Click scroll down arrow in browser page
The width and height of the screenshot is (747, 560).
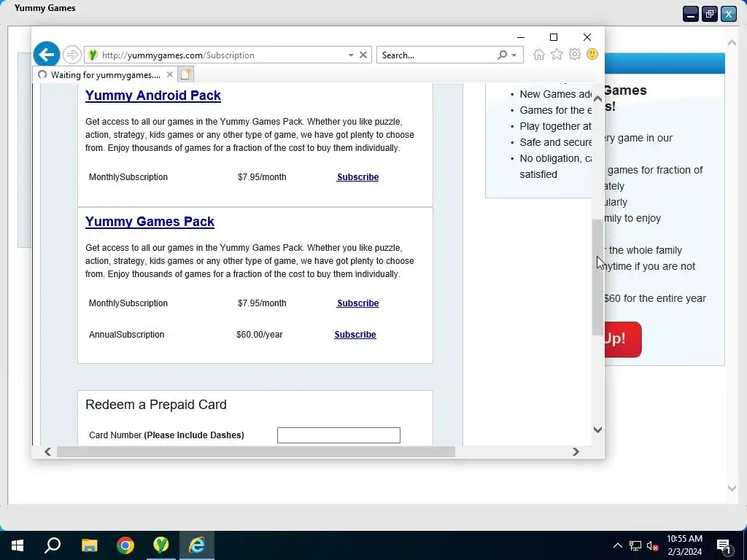click(597, 429)
